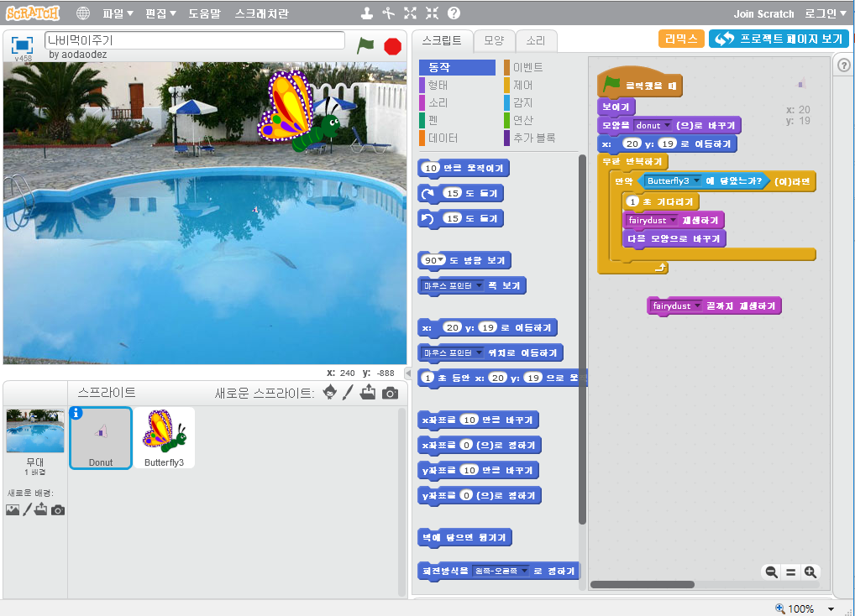Select the Butterfly3 sprite thumbnail
Screen dimensions: 855x616
click(x=164, y=437)
